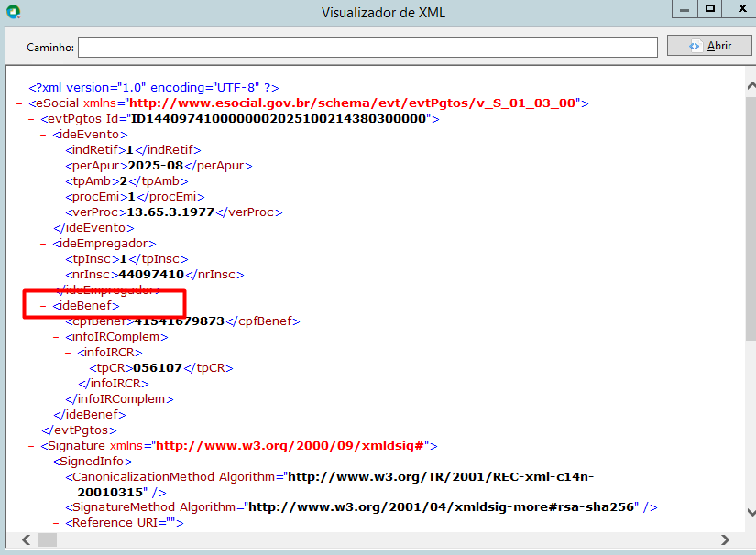Focus the Caminho path input field
This screenshot has height=555, width=756.
[367, 48]
